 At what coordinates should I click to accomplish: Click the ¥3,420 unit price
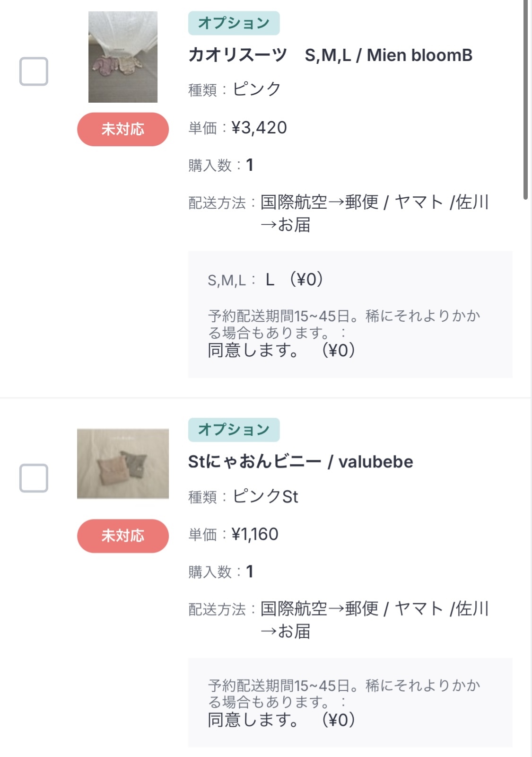[x=259, y=128]
